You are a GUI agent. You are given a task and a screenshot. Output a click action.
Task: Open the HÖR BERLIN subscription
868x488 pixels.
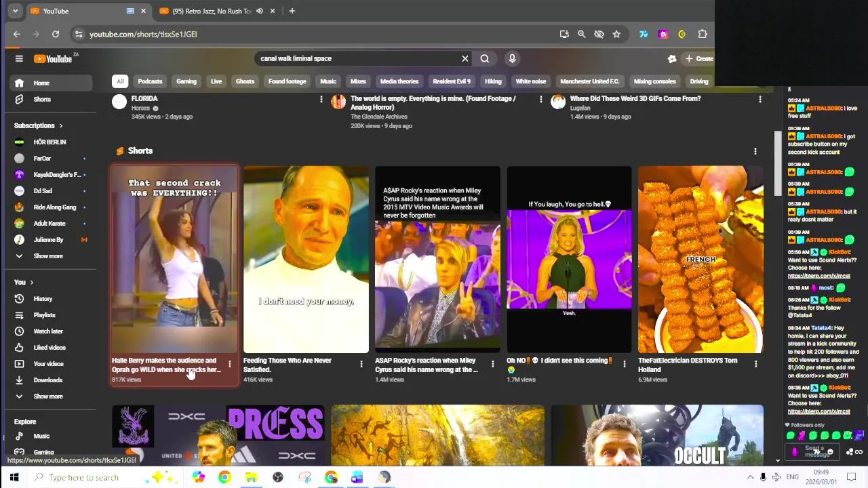[51, 142]
